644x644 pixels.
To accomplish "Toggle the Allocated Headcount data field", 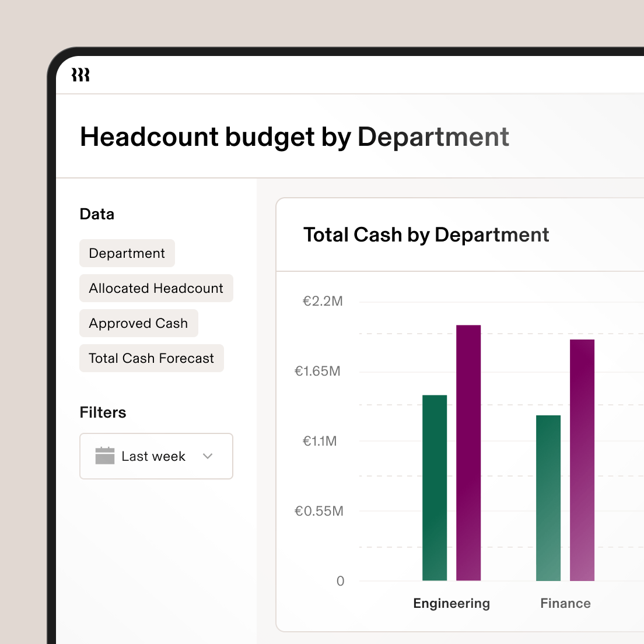I will pyautogui.click(x=156, y=288).
